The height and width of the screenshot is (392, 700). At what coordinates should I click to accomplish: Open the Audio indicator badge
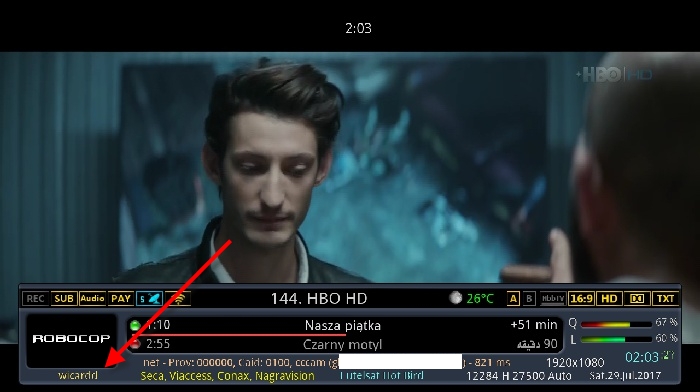(92, 299)
